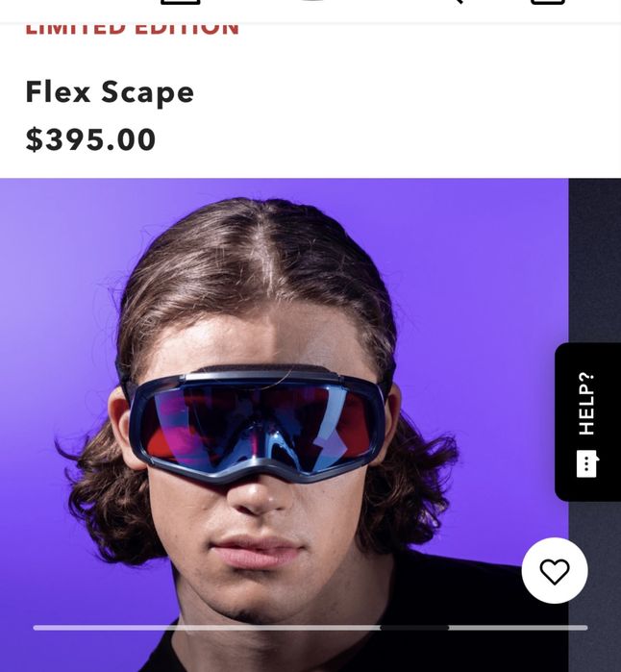Tap the red LIMITED EDITION label
Viewport: 621px width, 672px height.
tap(132, 29)
